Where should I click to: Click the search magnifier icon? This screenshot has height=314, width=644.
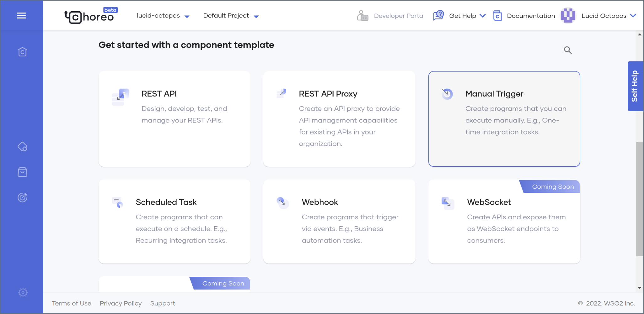568,50
